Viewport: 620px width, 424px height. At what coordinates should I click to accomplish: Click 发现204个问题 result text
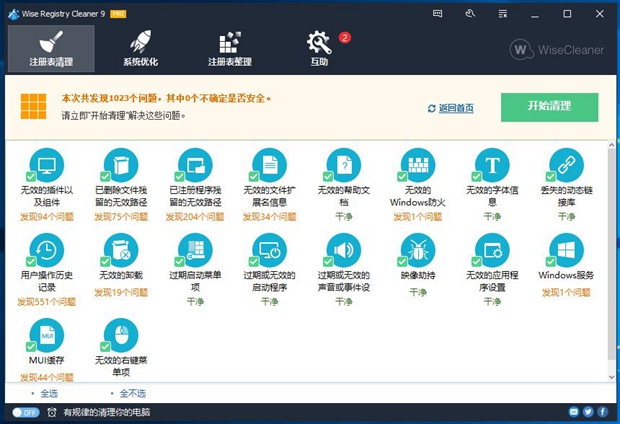click(x=195, y=217)
